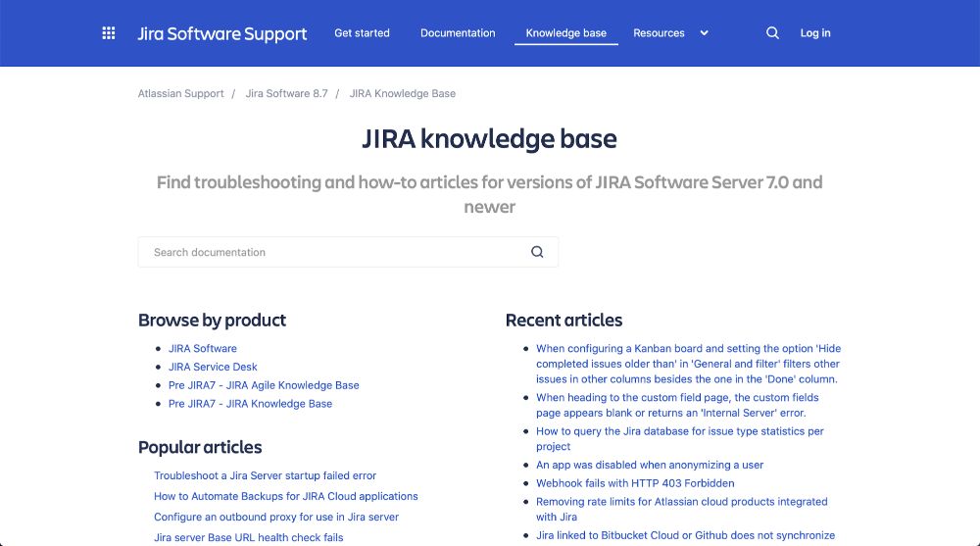Open An app was disabled when anonymizing article
This screenshot has width=980, height=546.
(x=650, y=465)
